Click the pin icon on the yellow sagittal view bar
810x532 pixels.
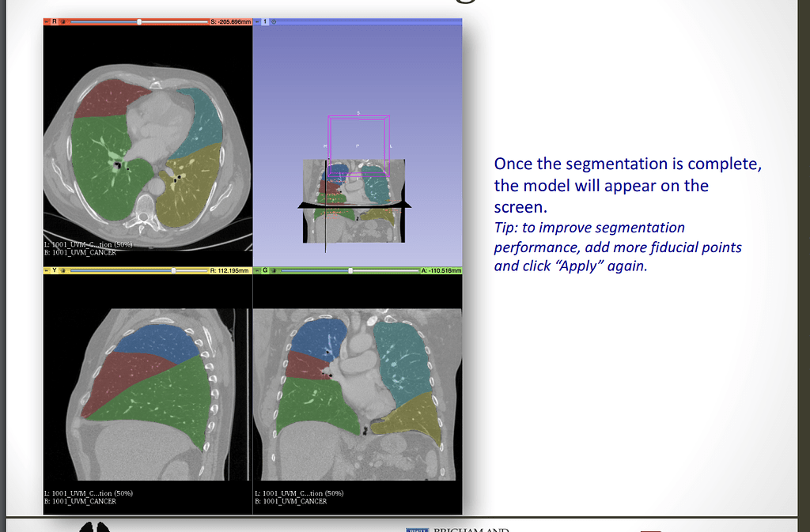45,270
